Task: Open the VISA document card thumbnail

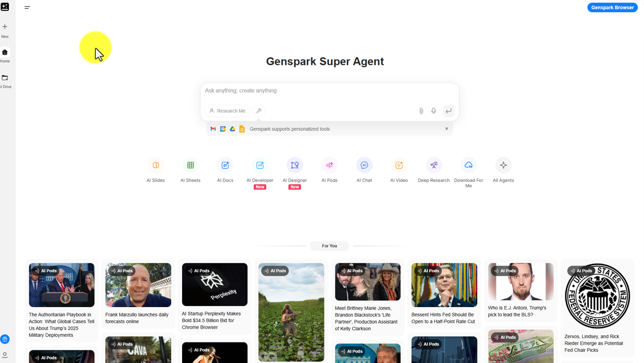Action: (521, 346)
